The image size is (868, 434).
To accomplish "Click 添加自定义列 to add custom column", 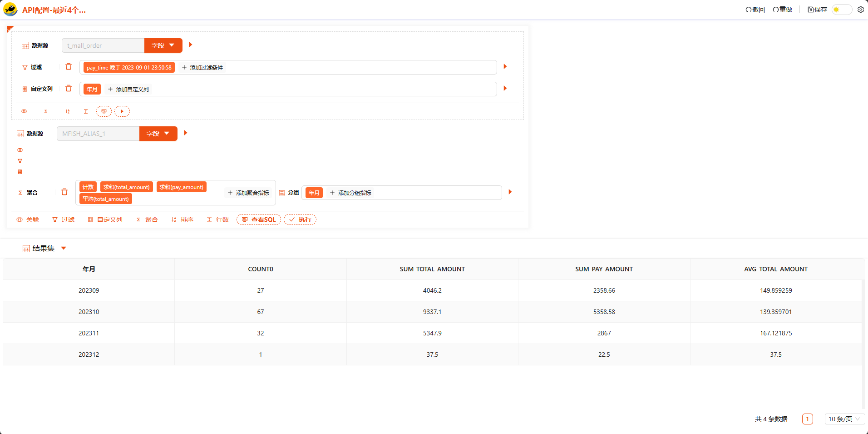I will click(x=128, y=89).
